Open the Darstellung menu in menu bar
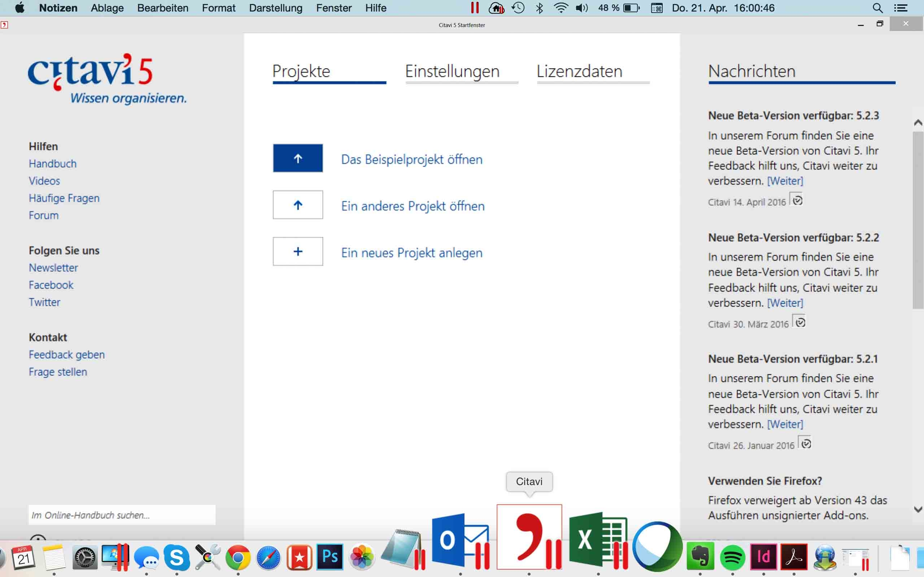This screenshot has width=924, height=577. (x=275, y=8)
